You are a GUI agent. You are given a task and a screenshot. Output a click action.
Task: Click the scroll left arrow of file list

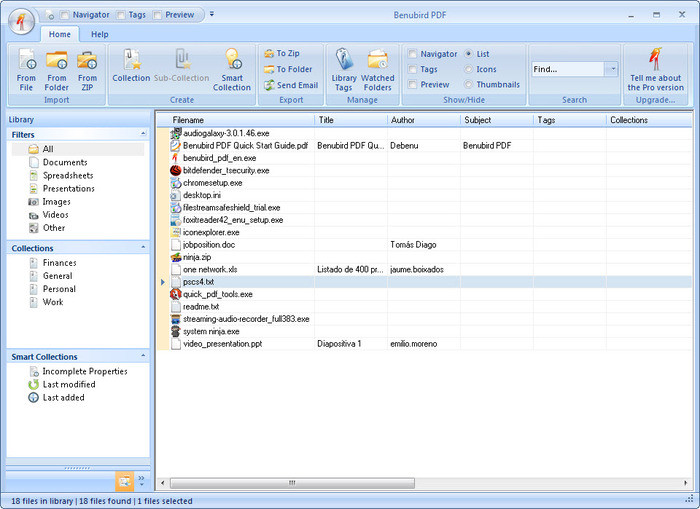pos(162,483)
